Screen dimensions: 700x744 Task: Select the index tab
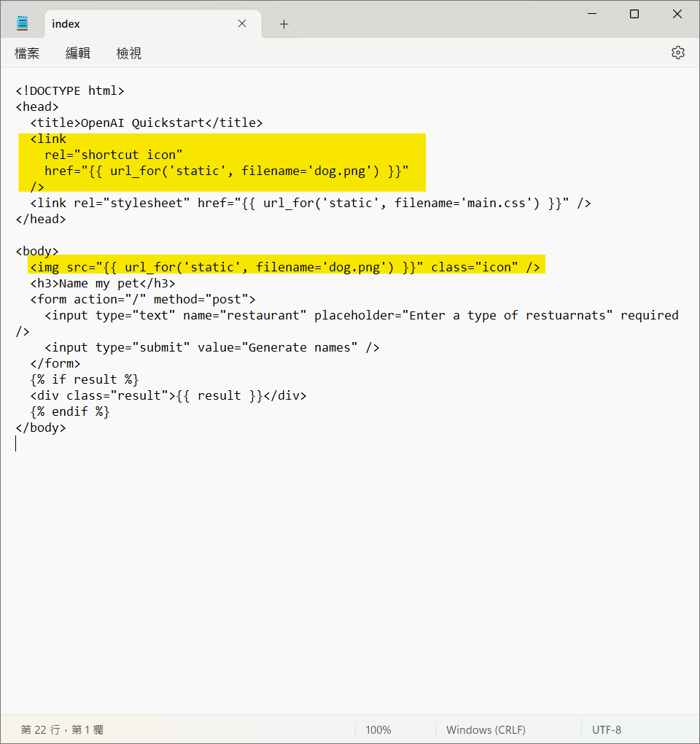(x=152, y=24)
